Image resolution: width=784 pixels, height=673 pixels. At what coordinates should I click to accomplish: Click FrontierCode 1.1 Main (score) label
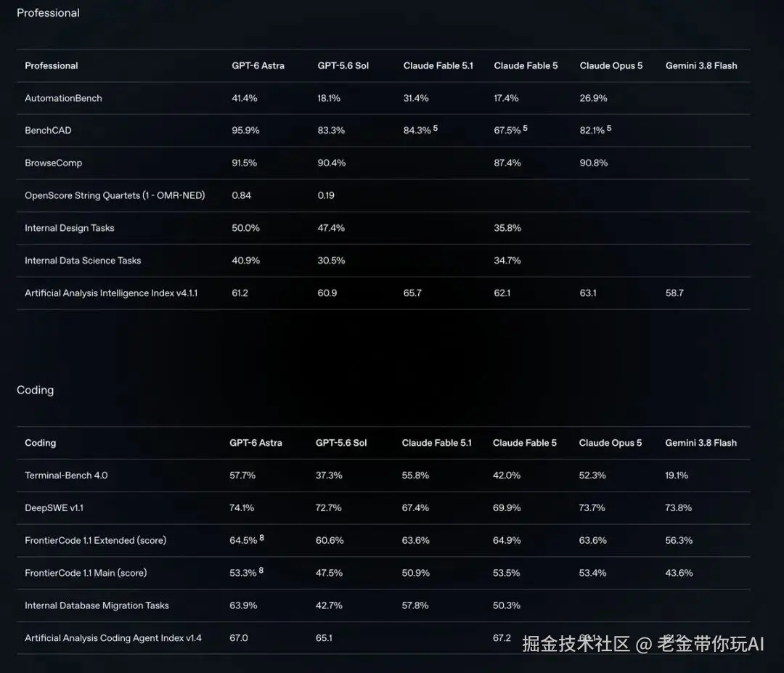86,573
